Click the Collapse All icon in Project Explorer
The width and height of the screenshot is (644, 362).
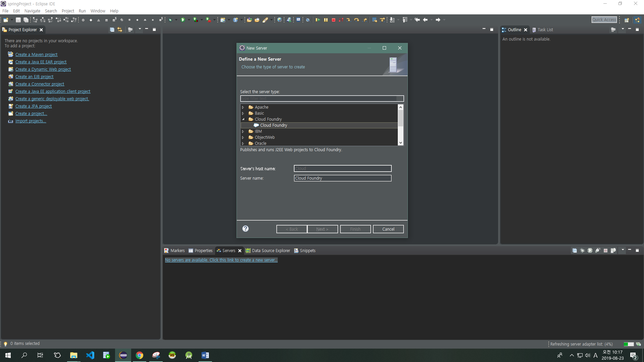pos(112,30)
